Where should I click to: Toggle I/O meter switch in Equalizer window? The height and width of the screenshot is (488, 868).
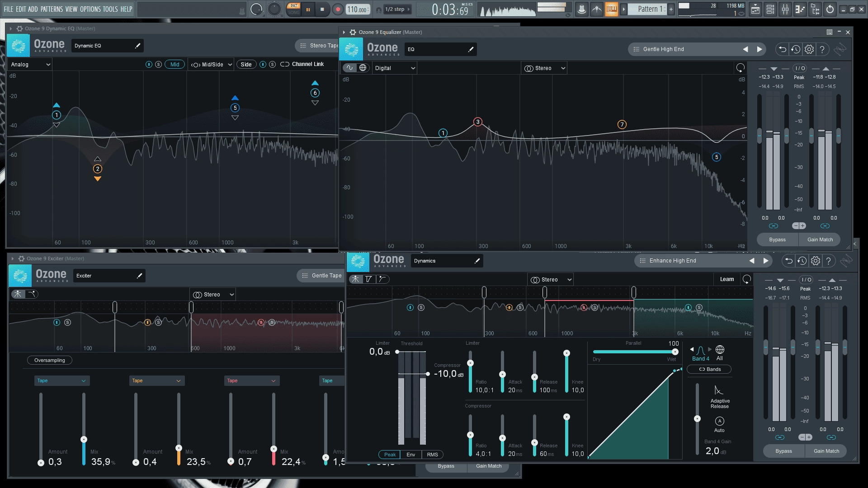[800, 68]
